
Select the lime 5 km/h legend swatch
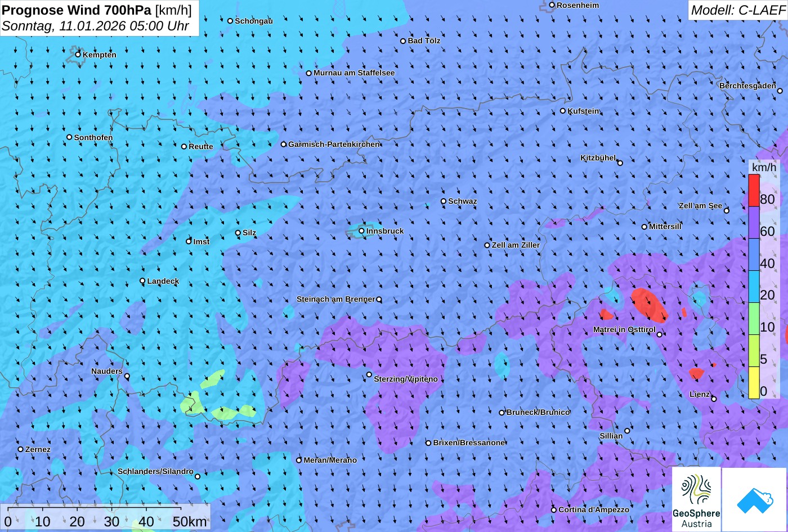(754, 351)
